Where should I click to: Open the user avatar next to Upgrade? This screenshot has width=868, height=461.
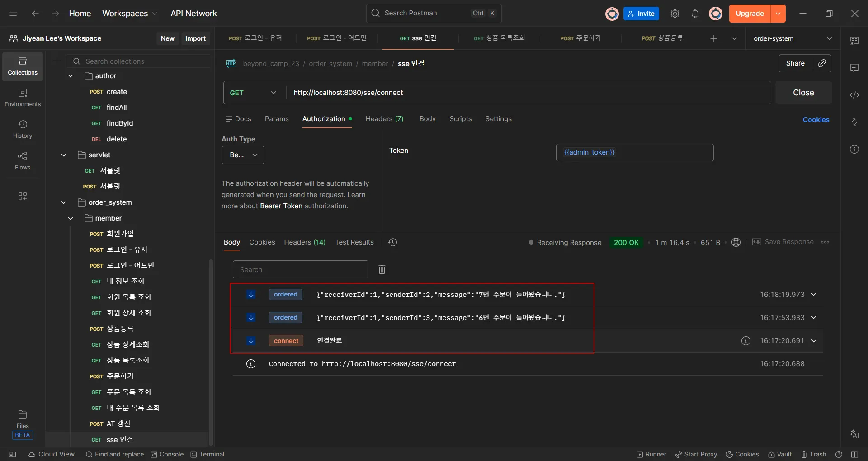click(716, 14)
